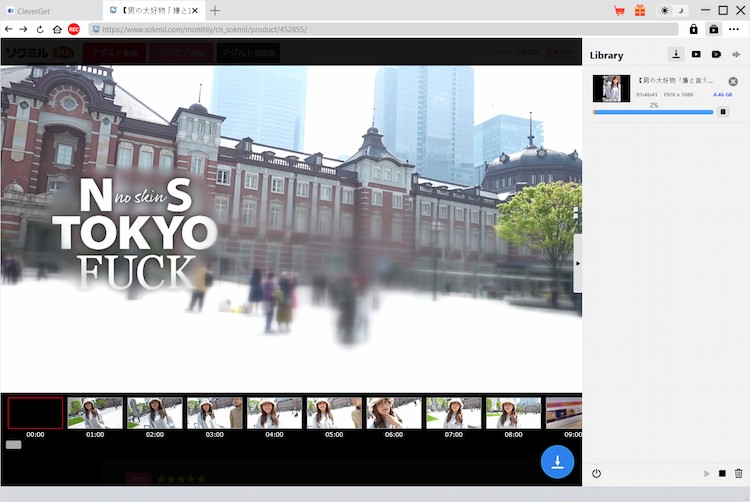Open the shopping cart icon

click(x=620, y=10)
